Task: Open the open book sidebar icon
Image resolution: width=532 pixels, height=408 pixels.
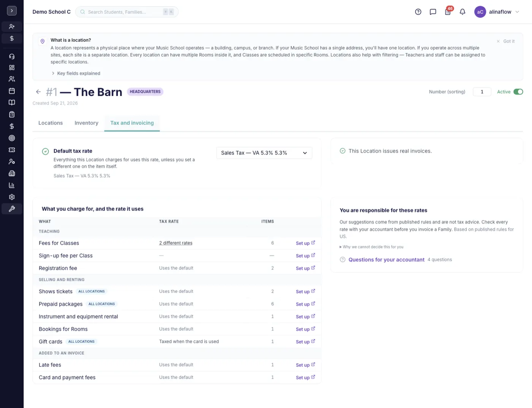Action: [12, 102]
